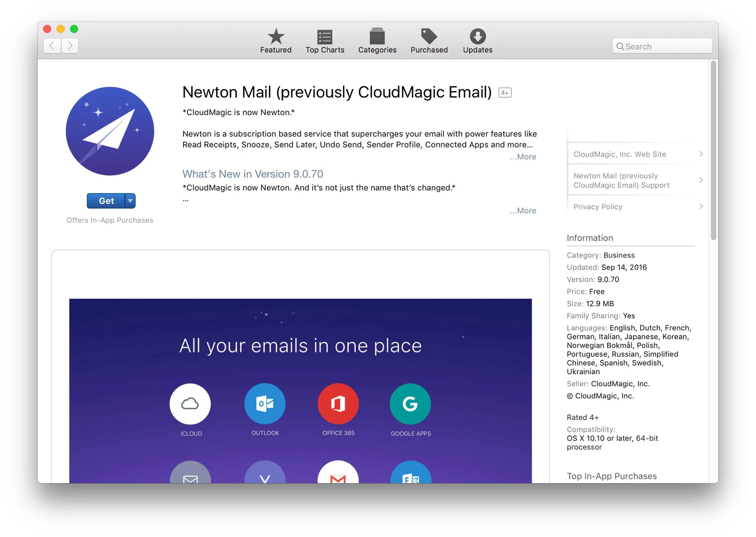The height and width of the screenshot is (537, 756).
Task: Open the Top Charts list tab
Action: (x=325, y=41)
